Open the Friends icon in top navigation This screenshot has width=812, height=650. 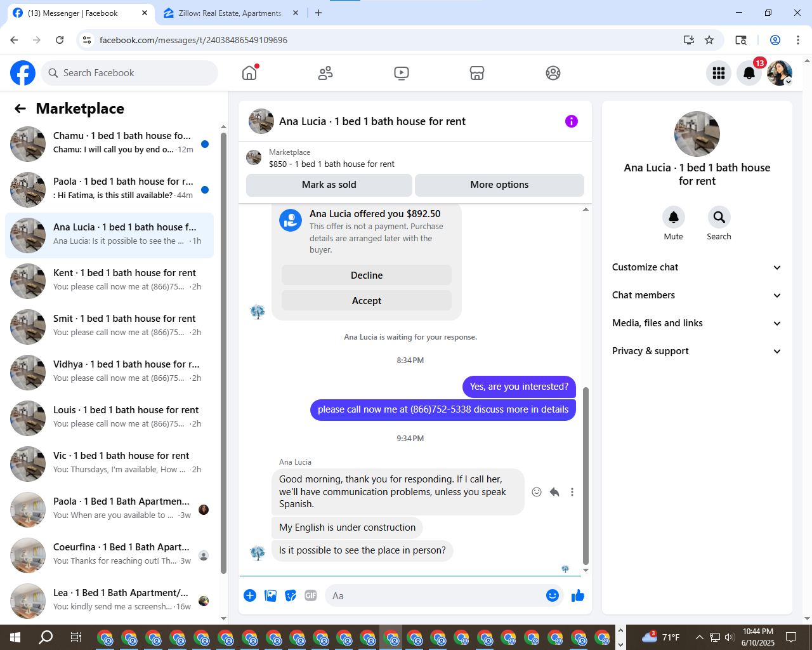pos(325,73)
